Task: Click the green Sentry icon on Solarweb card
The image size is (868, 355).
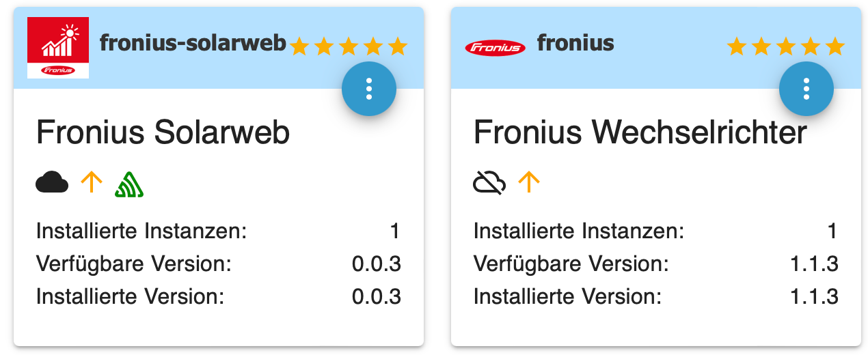Action: coord(129,184)
